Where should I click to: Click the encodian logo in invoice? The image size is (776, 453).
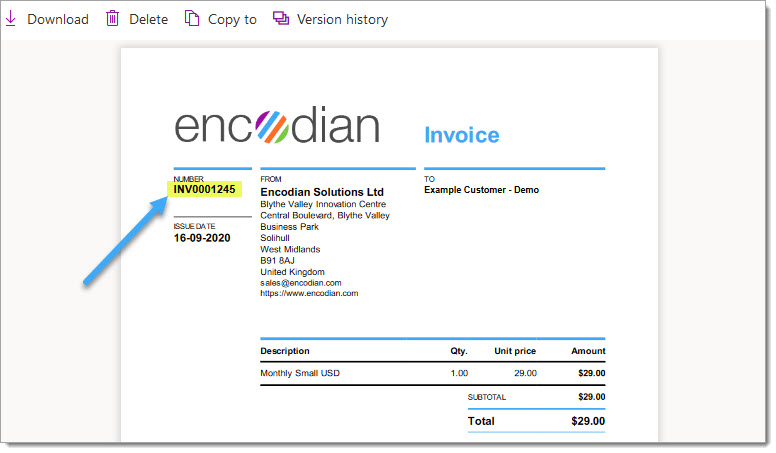click(x=277, y=125)
